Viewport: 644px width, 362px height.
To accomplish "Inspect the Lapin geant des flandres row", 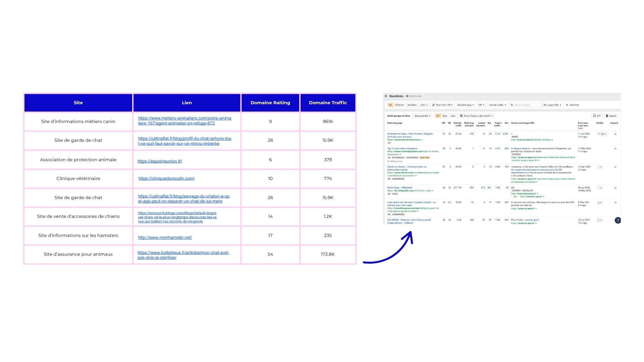I will 615,203.
